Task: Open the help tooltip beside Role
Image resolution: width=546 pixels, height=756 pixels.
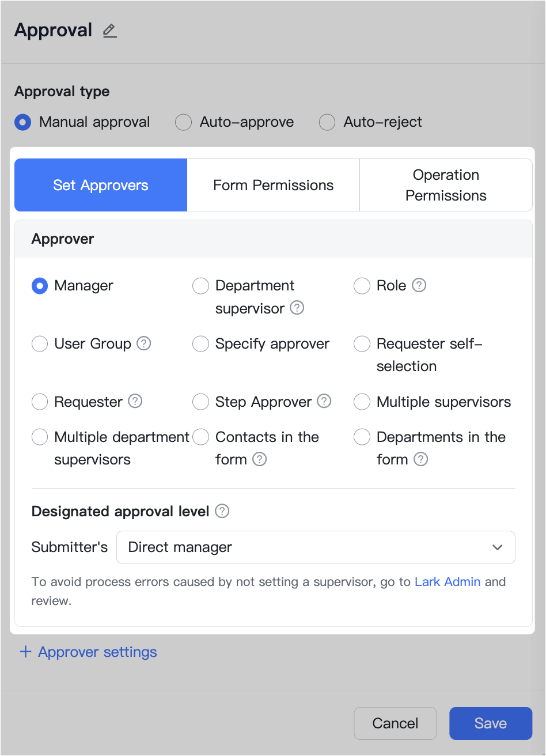Action: pos(420,285)
